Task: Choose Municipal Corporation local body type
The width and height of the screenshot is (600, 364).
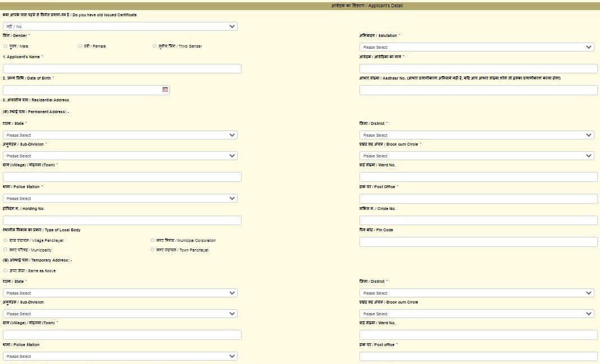Action: point(153,241)
